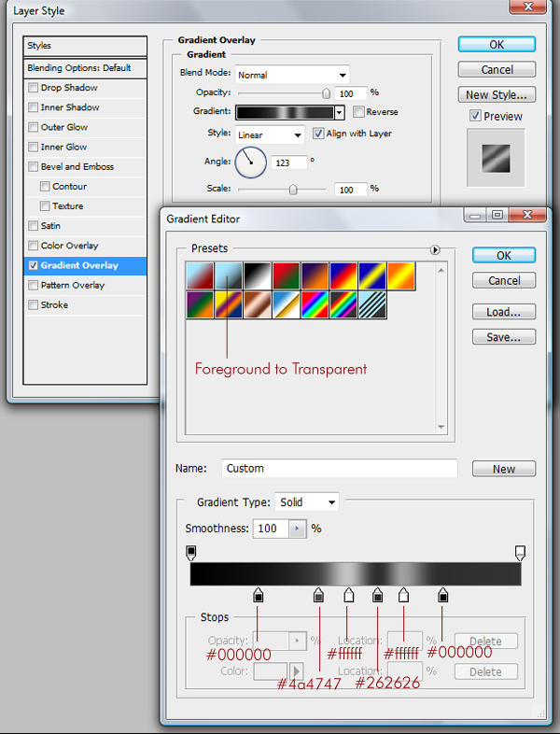Select the Inner Glow style entry
This screenshot has width=560, height=734.
point(63,147)
